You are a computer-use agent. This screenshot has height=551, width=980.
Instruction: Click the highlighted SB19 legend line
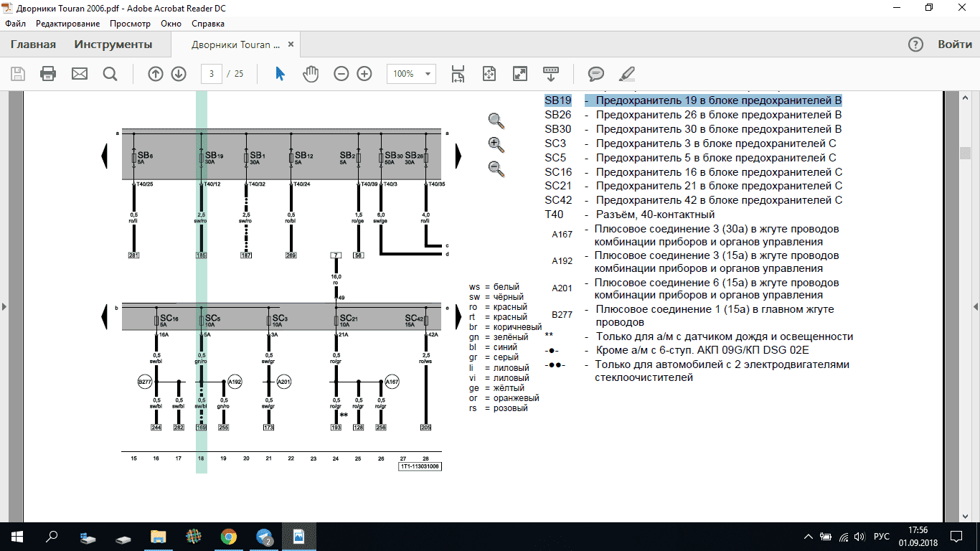[x=693, y=100]
